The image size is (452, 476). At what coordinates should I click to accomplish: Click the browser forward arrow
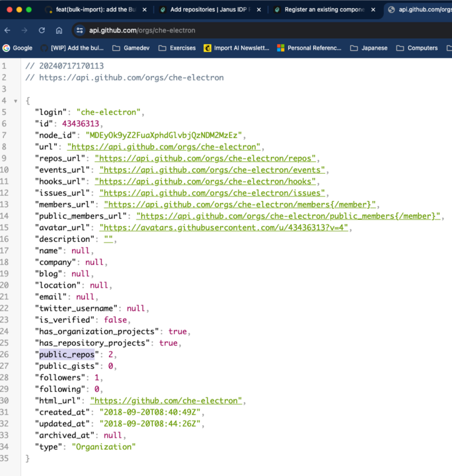24,30
